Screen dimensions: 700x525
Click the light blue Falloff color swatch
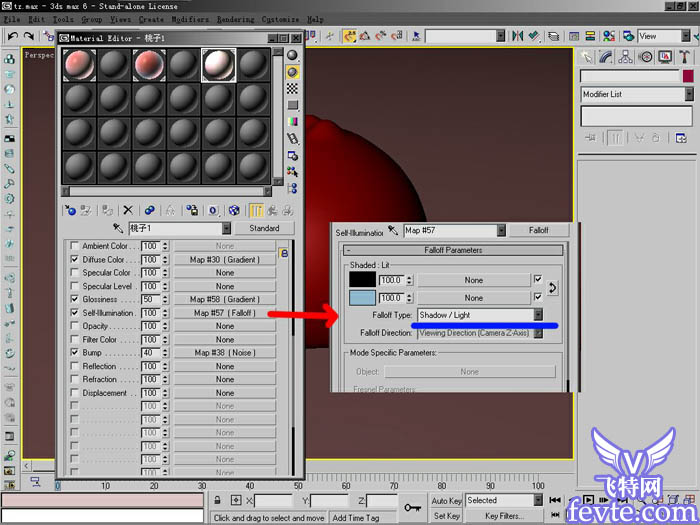coord(361,298)
